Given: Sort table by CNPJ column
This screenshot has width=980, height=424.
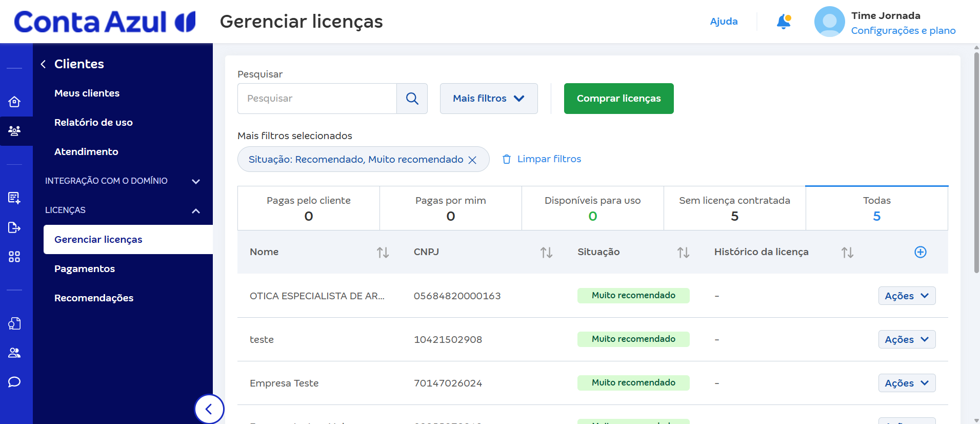Looking at the screenshot, I should click(x=547, y=252).
